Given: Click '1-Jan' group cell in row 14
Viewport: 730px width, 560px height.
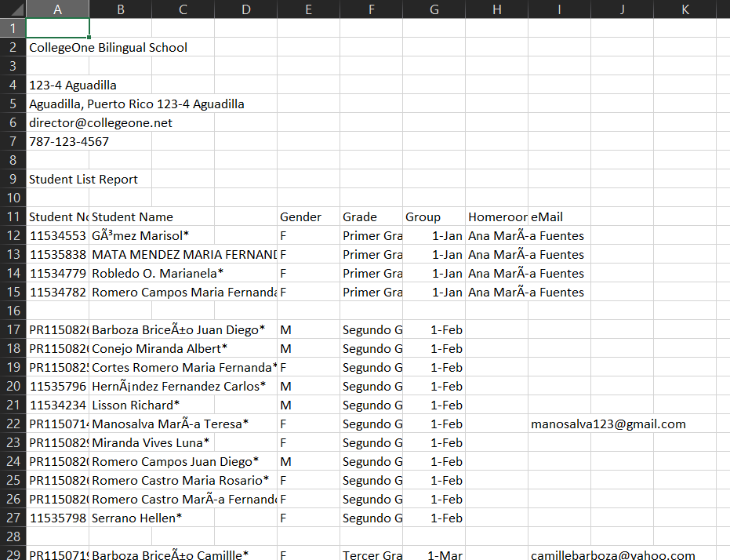Looking at the screenshot, I should click(x=434, y=273).
